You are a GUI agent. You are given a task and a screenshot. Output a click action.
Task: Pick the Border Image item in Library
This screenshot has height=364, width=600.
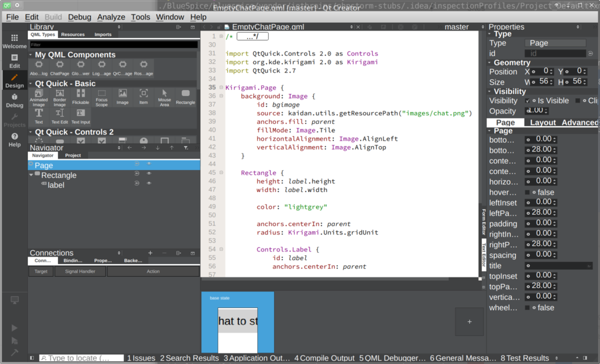[x=60, y=98]
